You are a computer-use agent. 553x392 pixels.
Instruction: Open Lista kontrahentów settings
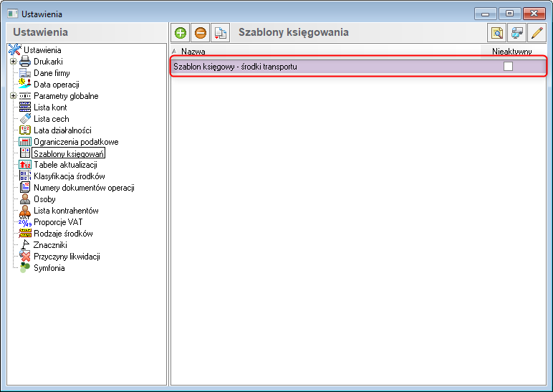(x=67, y=211)
